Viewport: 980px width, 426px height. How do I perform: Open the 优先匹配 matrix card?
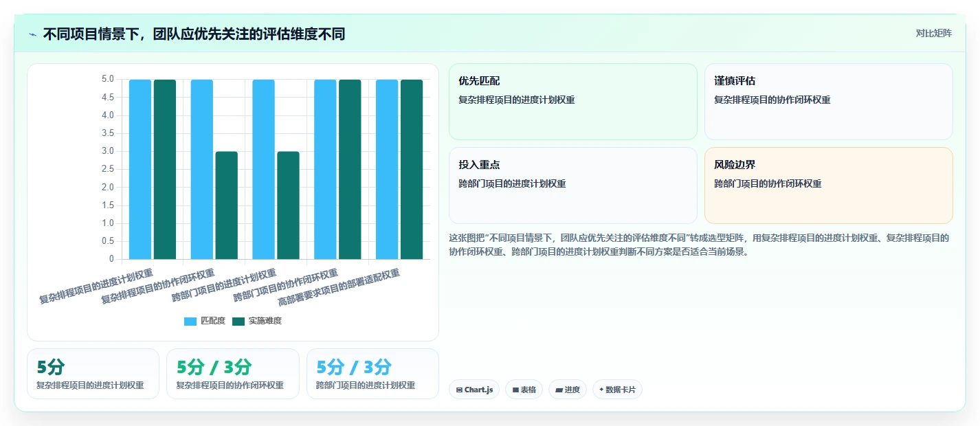point(572,102)
